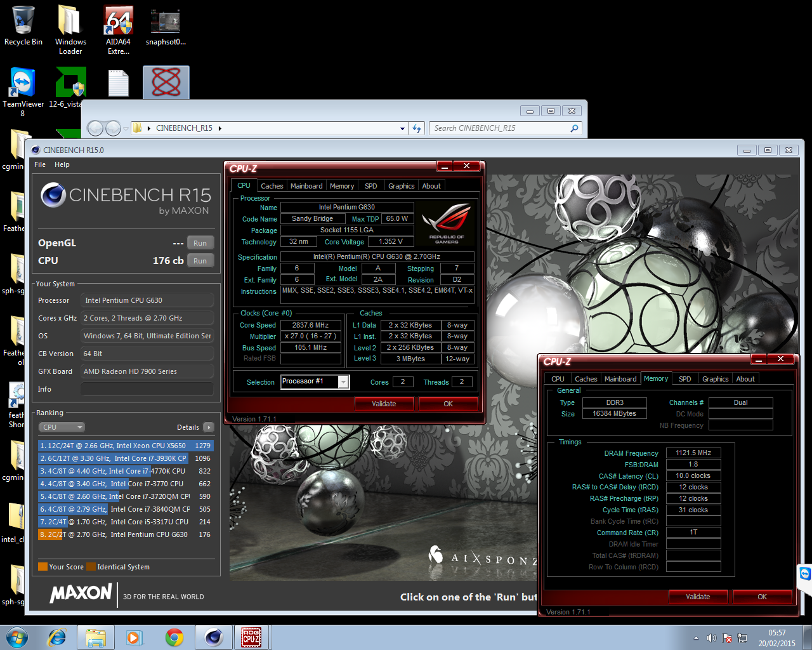Open Windows Explorer taskbar icon

[x=96, y=637]
